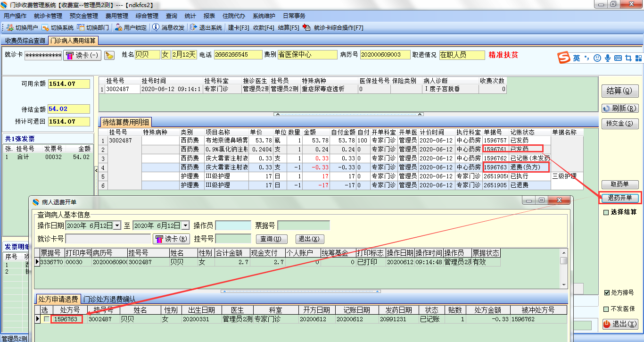Click the 预交金(S) button
Image resolution: width=644 pixels, height=342 pixels.
(x=619, y=124)
